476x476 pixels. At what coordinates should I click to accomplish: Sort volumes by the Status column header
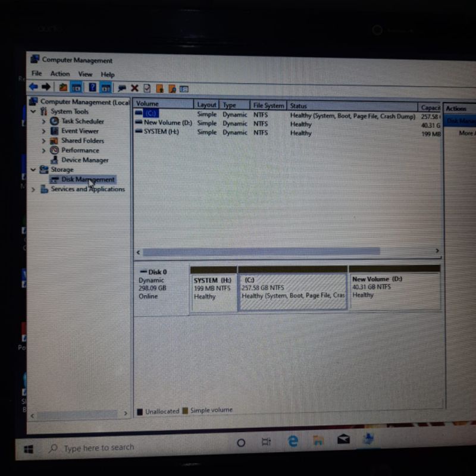[x=351, y=106]
